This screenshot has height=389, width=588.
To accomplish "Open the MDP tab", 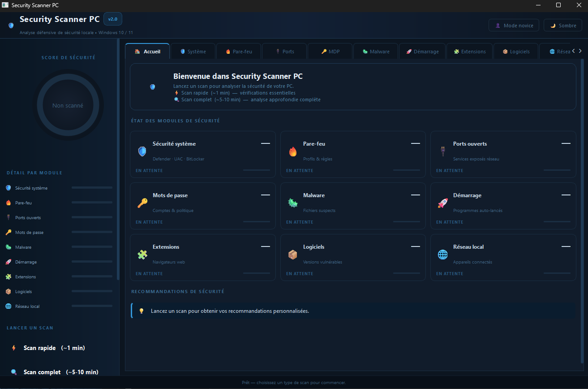I will [x=330, y=52].
